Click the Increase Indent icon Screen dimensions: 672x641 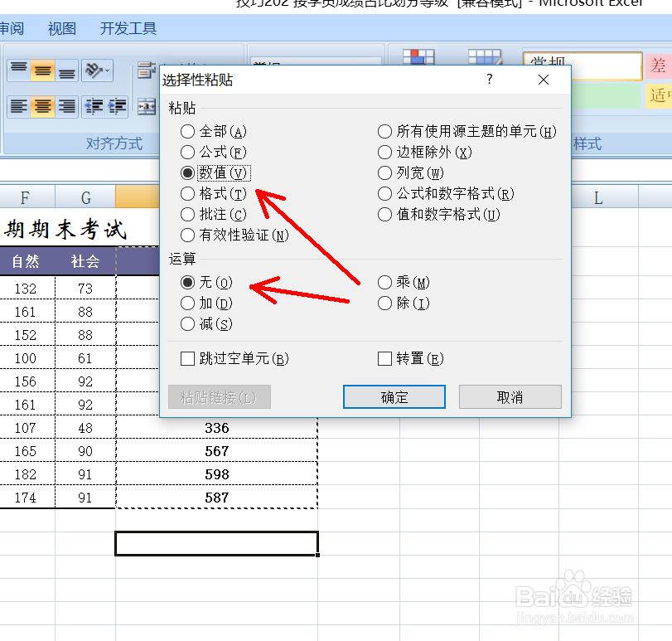click(118, 106)
